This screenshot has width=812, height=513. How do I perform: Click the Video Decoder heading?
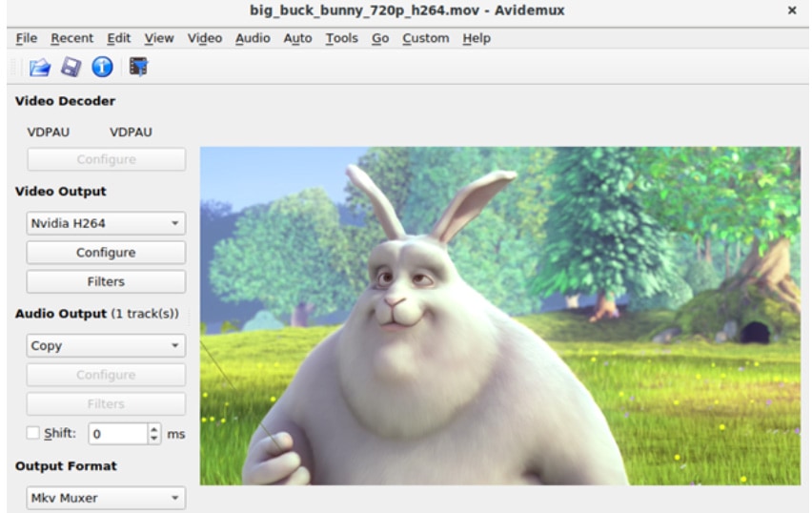tap(65, 101)
